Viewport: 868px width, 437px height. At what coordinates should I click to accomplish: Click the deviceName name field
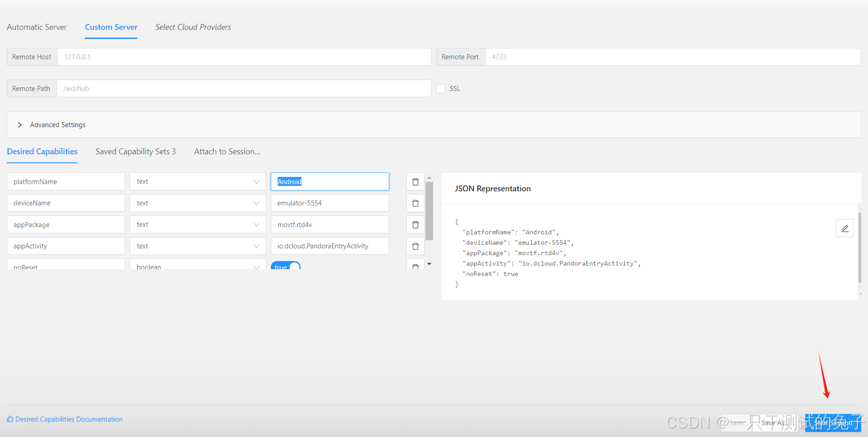click(66, 203)
